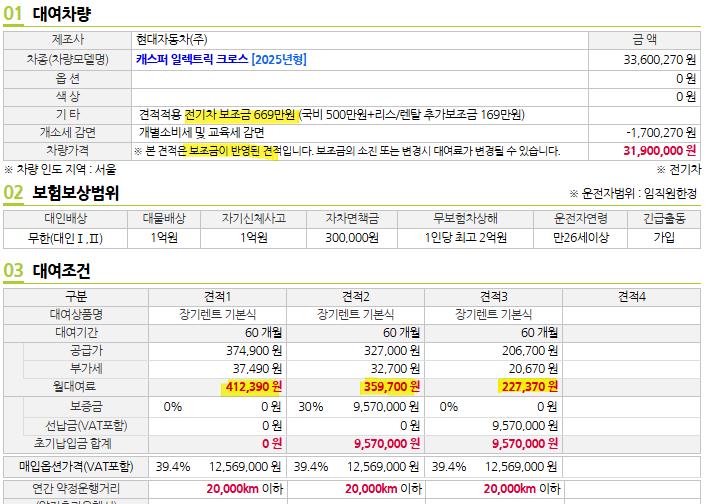Screen dimensions: 707x504
Task: Click the 374,900 원 supply price
Action: click(254, 351)
